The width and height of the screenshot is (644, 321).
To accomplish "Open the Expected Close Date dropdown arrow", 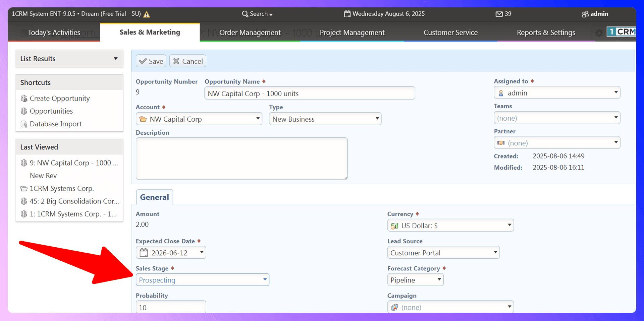I will point(202,252).
